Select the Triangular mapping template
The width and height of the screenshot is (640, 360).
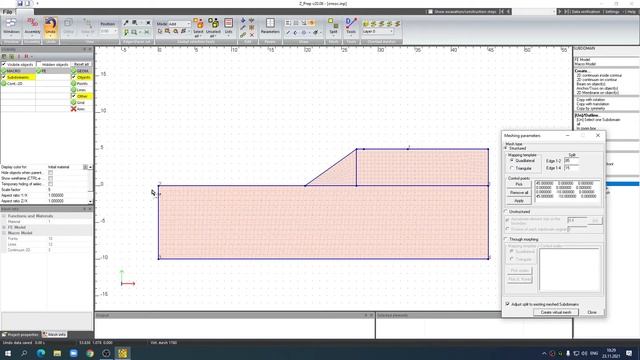[x=512, y=168]
